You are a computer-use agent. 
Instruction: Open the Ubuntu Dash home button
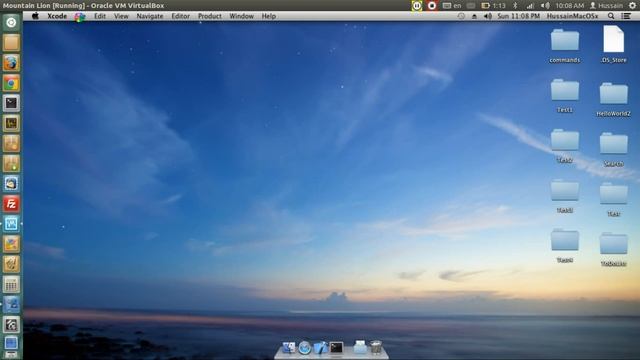tap(11, 22)
